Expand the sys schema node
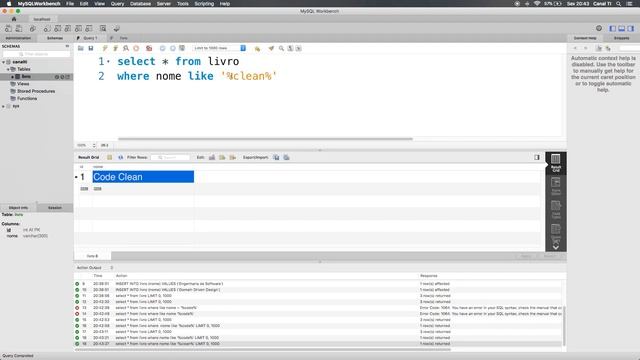640x360 pixels. (x=4, y=106)
